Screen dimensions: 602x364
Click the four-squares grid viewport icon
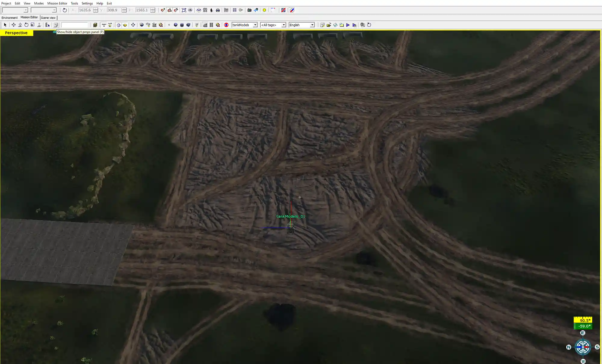[x=234, y=10]
